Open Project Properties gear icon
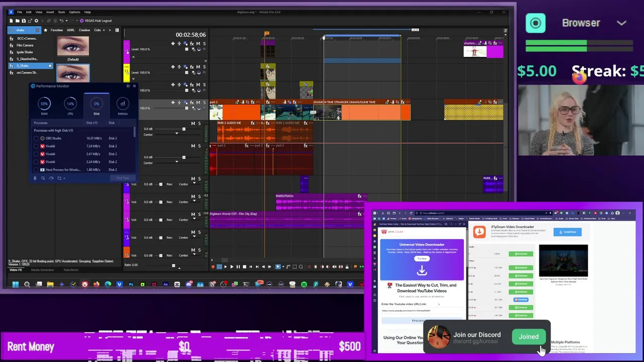644x362 pixels. pos(36,21)
